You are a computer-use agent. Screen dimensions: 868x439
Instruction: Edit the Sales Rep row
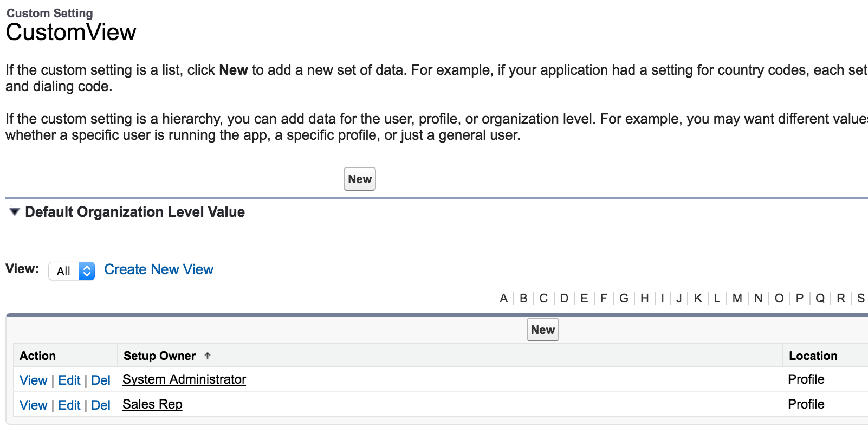pyautogui.click(x=69, y=405)
